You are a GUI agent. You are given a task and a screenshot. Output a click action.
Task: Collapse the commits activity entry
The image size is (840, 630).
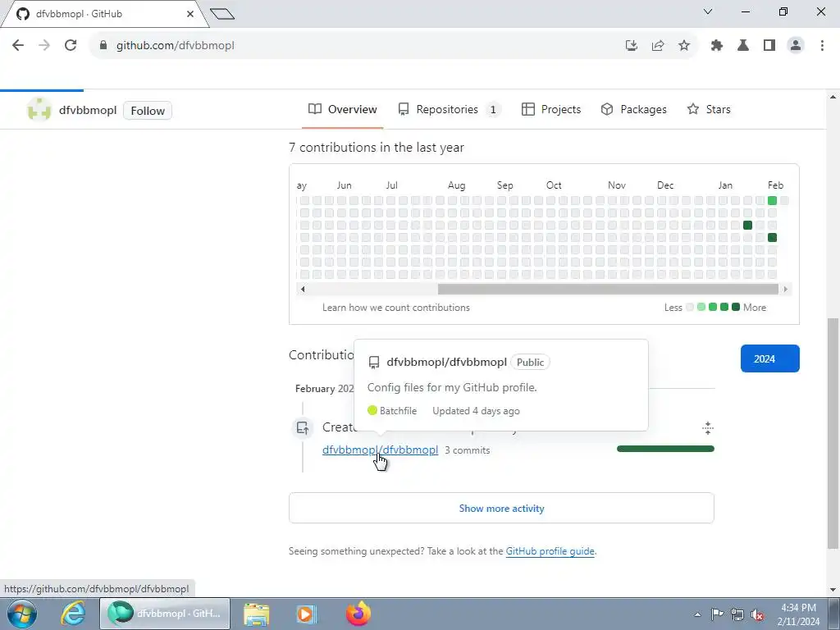point(708,427)
